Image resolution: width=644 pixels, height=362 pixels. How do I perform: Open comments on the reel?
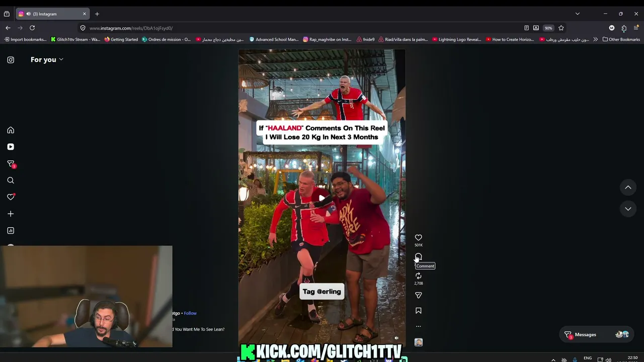tap(418, 257)
